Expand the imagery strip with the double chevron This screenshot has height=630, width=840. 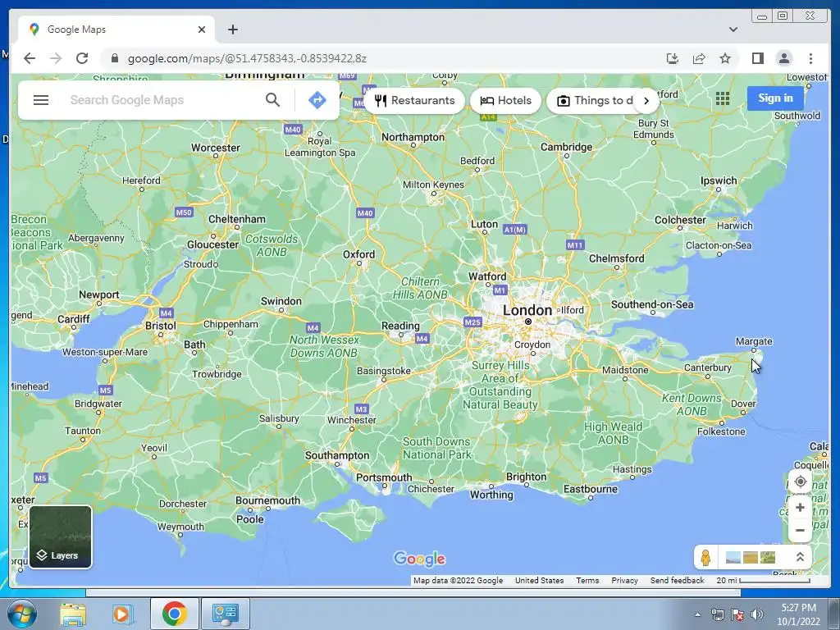(800, 557)
